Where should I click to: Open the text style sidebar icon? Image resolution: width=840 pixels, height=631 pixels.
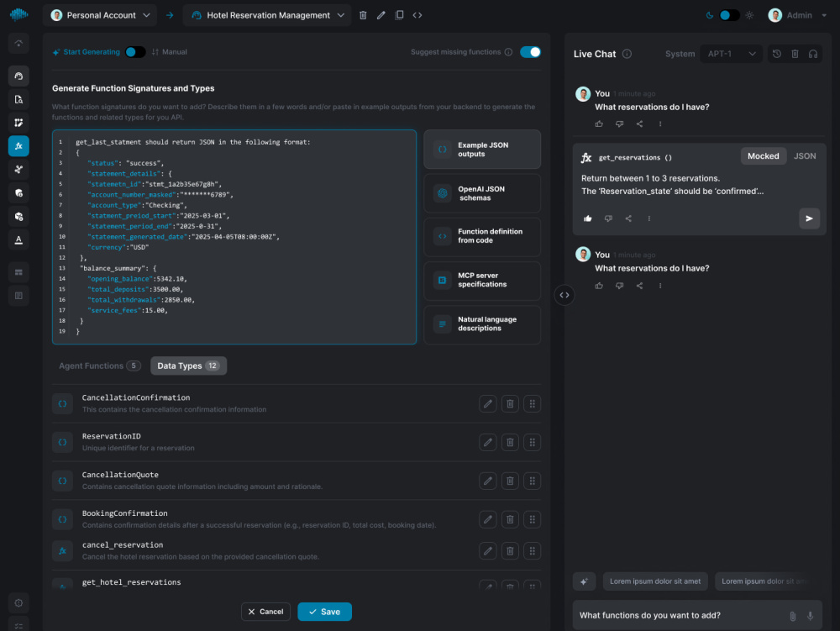(x=18, y=239)
